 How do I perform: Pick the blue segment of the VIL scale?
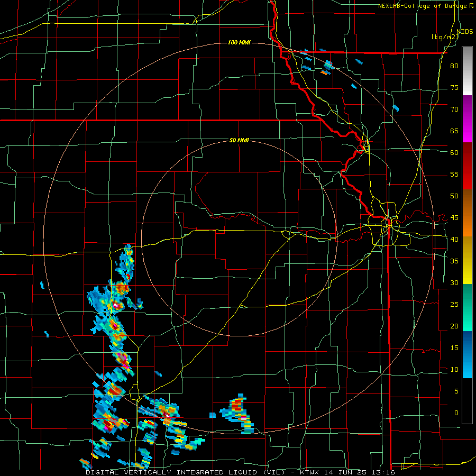[467, 354]
